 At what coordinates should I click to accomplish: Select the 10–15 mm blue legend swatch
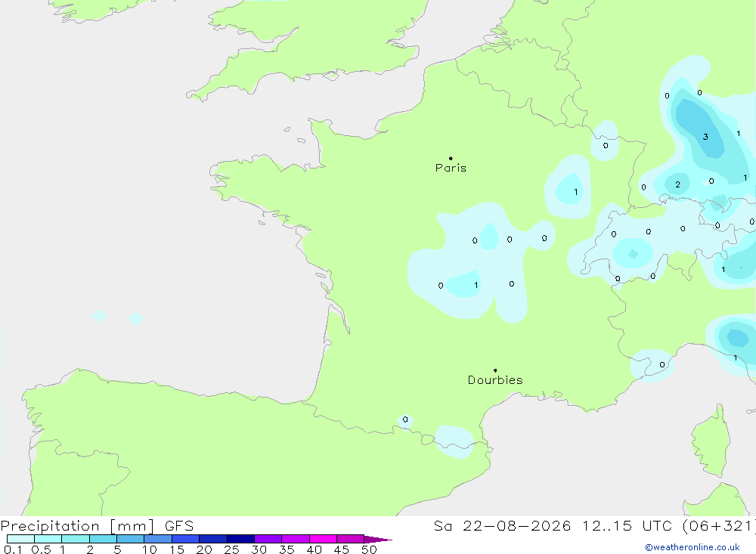point(158,539)
